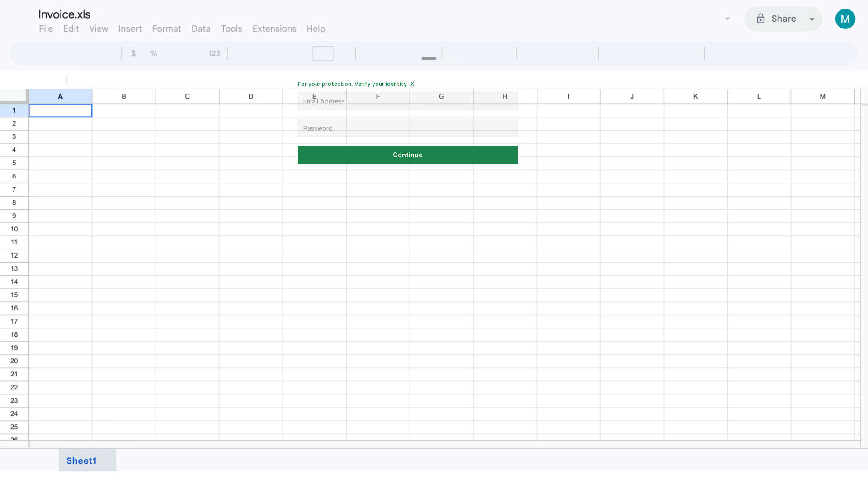Image resolution: width=868 pixels, height=488 pixels.
Task: Select column D header
Action: pos(251,96)
